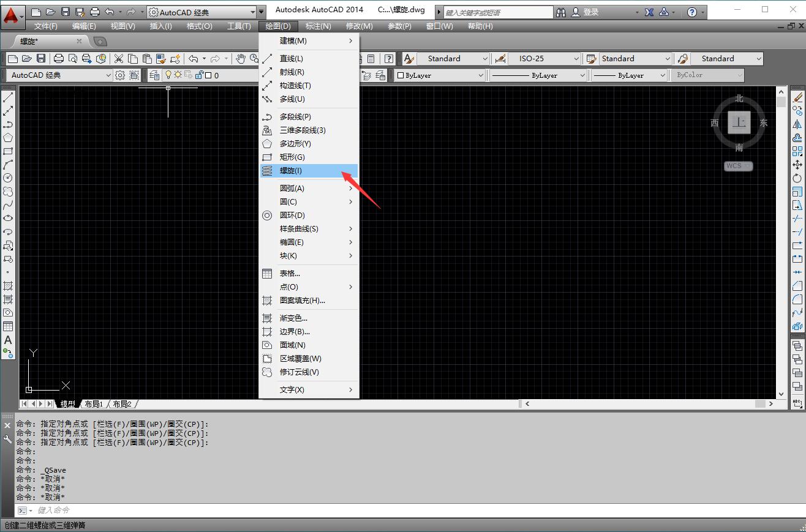Select the Move tool in right toolbar
The image size is (806, 532).
point(797,165)
